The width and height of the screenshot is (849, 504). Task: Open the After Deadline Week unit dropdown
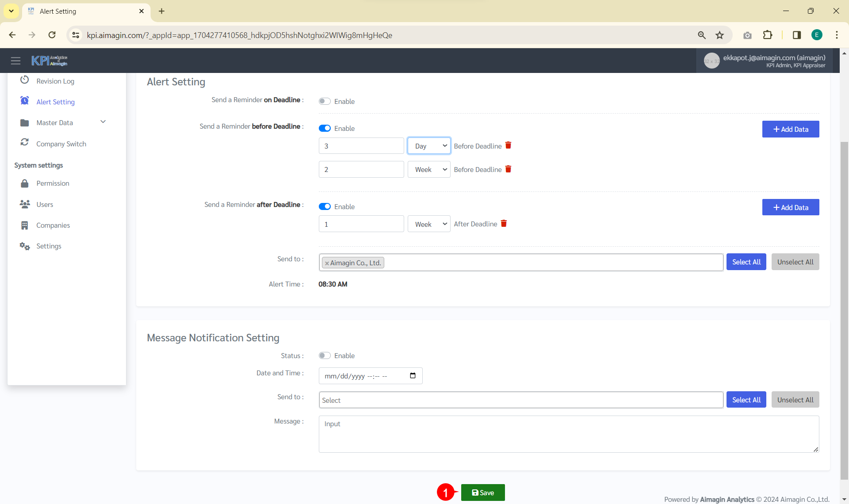pyautogui.click(x=428, y=224)
